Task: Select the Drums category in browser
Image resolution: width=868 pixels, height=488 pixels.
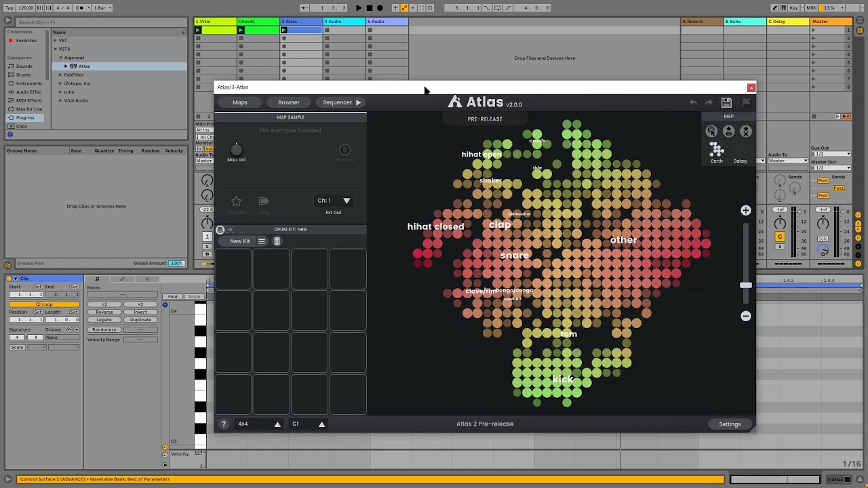Action: click(24, 75)
